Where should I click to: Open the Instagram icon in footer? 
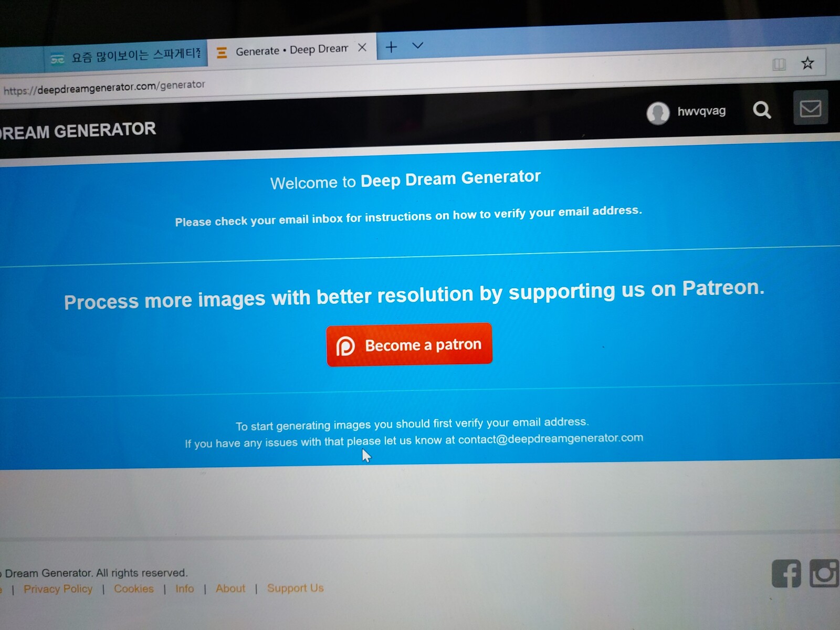(824, 573)
